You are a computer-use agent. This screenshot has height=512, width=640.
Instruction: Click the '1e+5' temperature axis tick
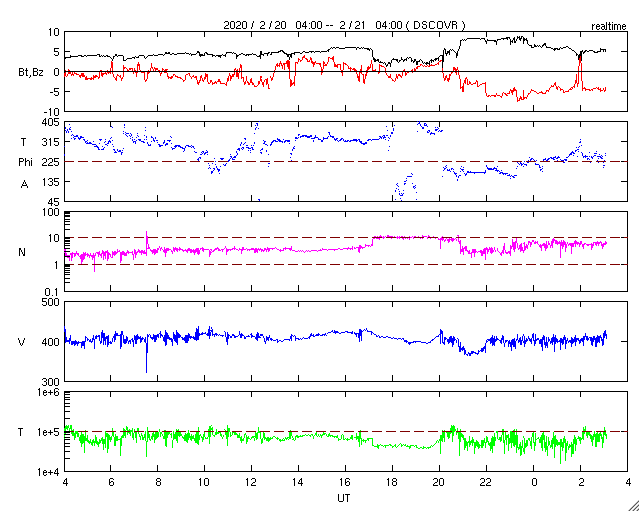pos(49,432)
